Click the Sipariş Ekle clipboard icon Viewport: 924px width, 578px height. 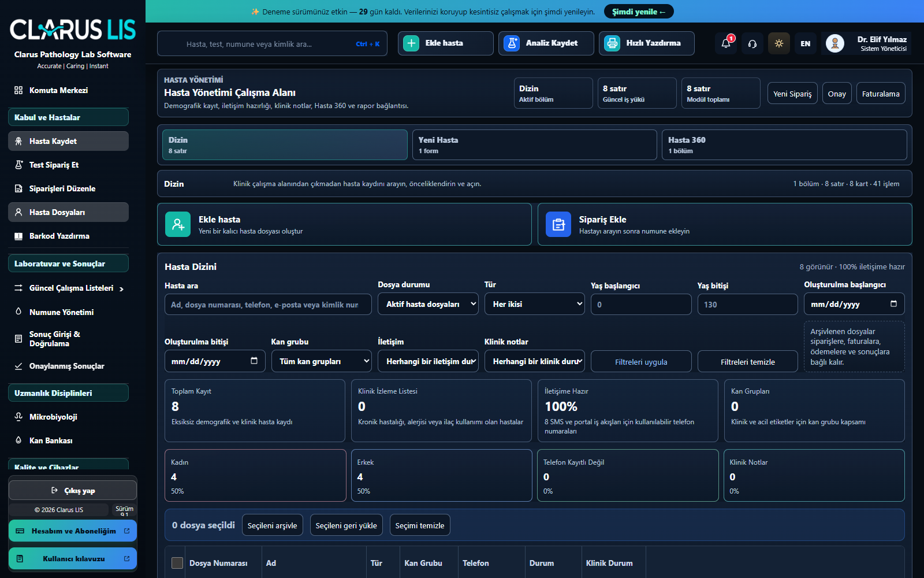[x=558, y=224]
